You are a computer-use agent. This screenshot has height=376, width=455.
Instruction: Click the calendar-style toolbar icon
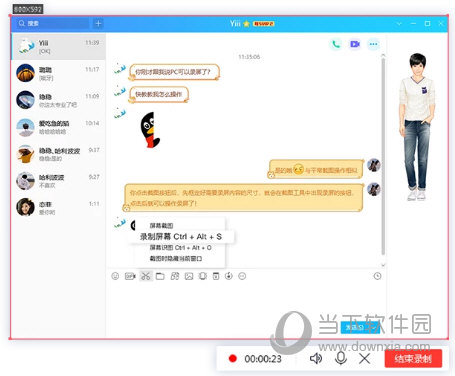216,276
